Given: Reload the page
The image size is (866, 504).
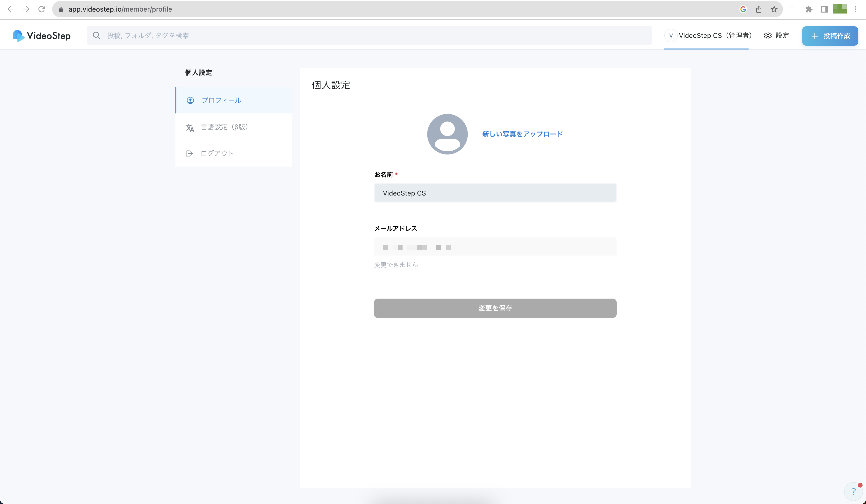Looking at the screenshot, I should tap(42, 9).
